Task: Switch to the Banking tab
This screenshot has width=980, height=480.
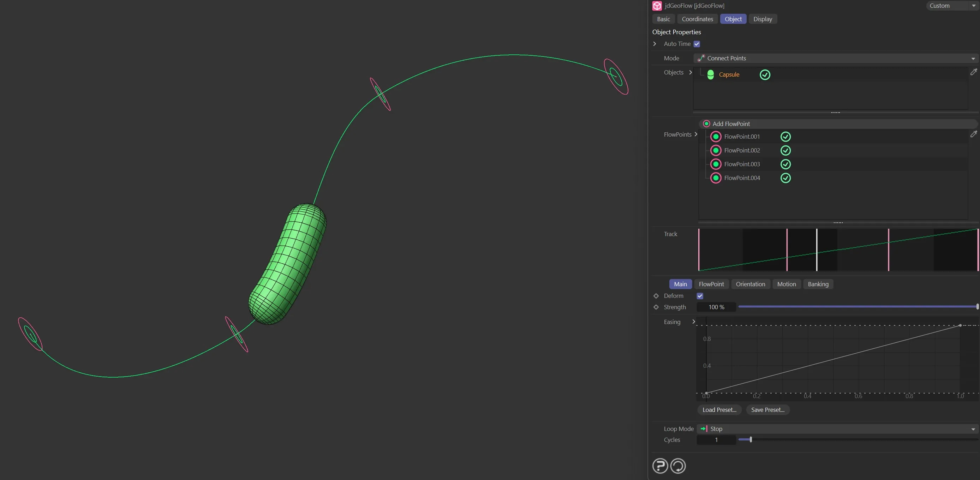Action: click(818, 284)
